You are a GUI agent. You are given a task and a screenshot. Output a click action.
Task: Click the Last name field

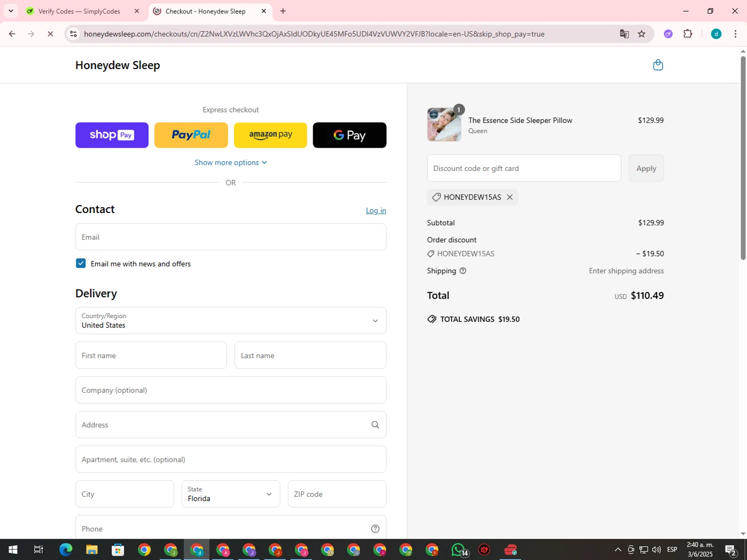pyautogui.click(x=310, y=355)
